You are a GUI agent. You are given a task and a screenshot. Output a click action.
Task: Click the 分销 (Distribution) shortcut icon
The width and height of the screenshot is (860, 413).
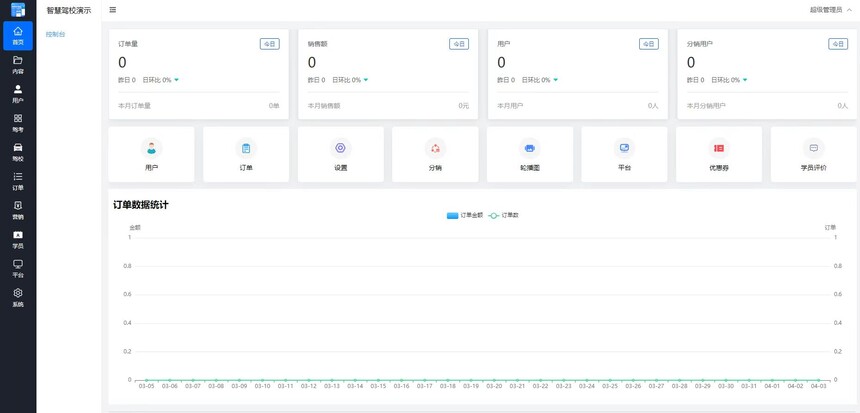[435, 148]
